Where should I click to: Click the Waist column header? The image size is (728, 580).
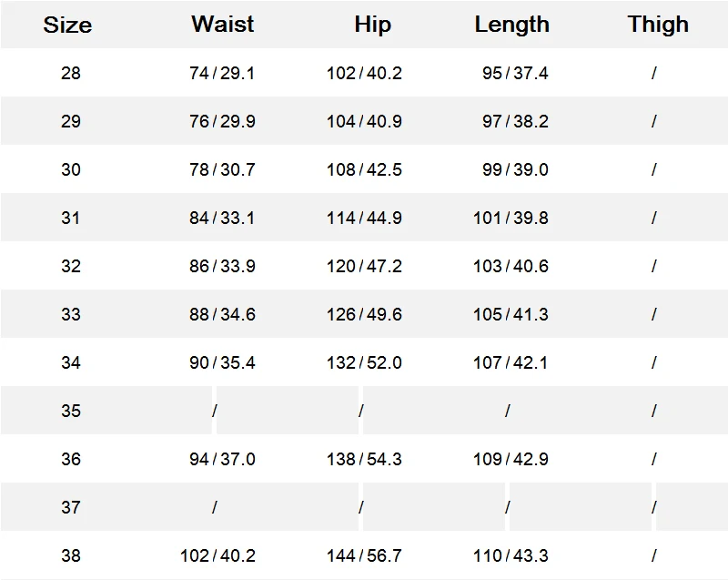coord(222,24)
